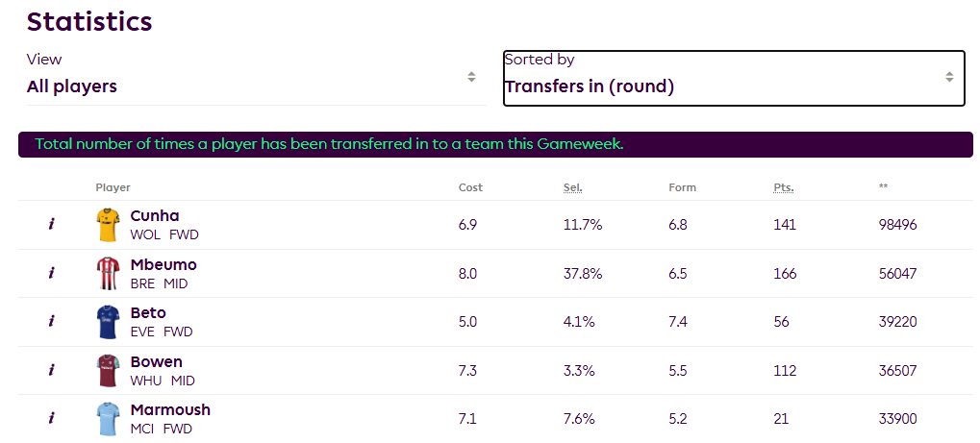Click the View dropdown arrow indicator
Viewport: 980px width, 443px height.
point(471,77)
